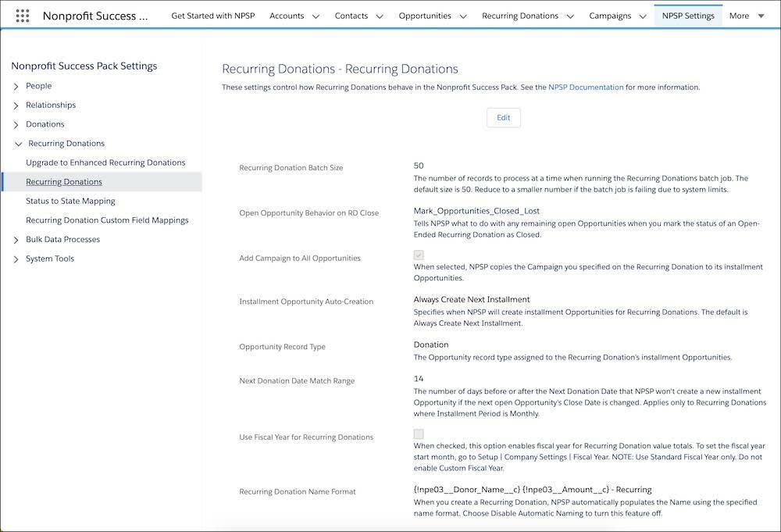Open the Recurring Donations tab dropdown arrow
The image size is (781, 532).
570,16
